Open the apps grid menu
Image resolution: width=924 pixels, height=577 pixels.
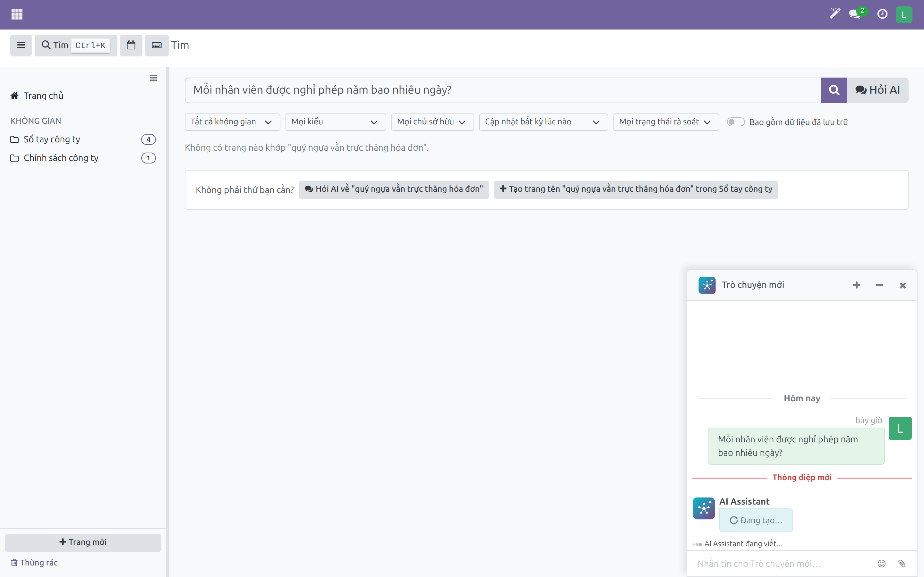[x=17, y=14]
